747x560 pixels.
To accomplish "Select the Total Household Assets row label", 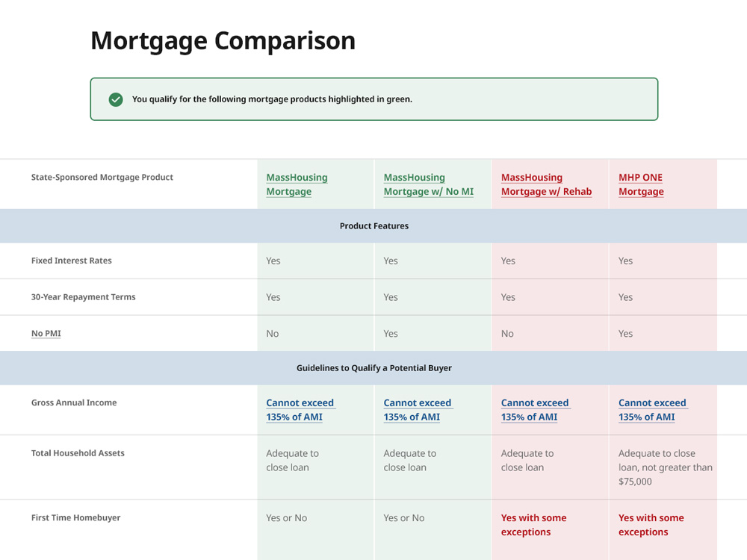I will [78, 453].
